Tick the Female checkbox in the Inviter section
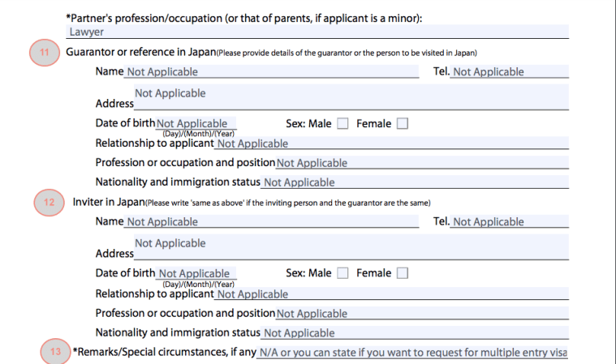 pyautogui.click(x=402, y=273)
